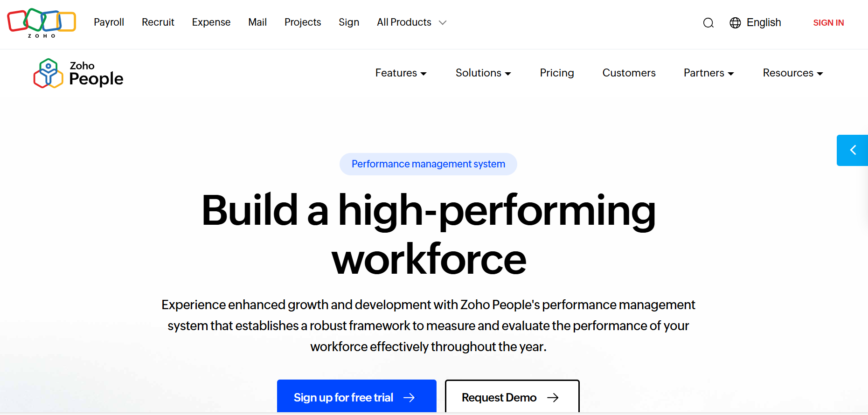Open Payroll product link
Image resolution: width=868 pixels, height=415 pixels.
109,22
